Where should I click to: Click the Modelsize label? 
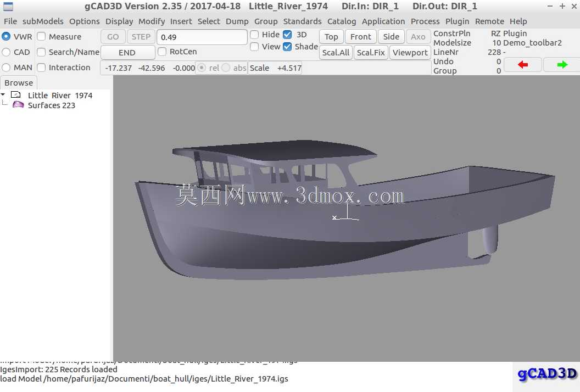(x=452, y=43)
